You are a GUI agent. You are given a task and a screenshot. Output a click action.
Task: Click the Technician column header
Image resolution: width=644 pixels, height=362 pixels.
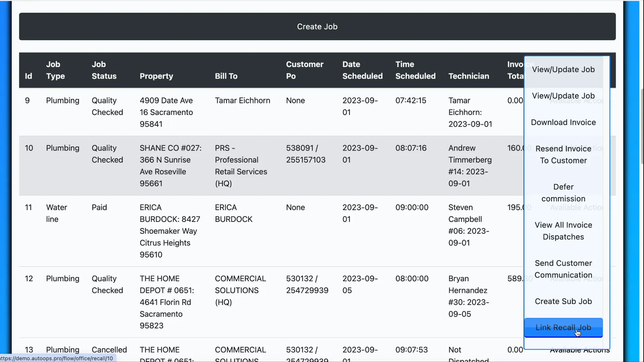469,76
